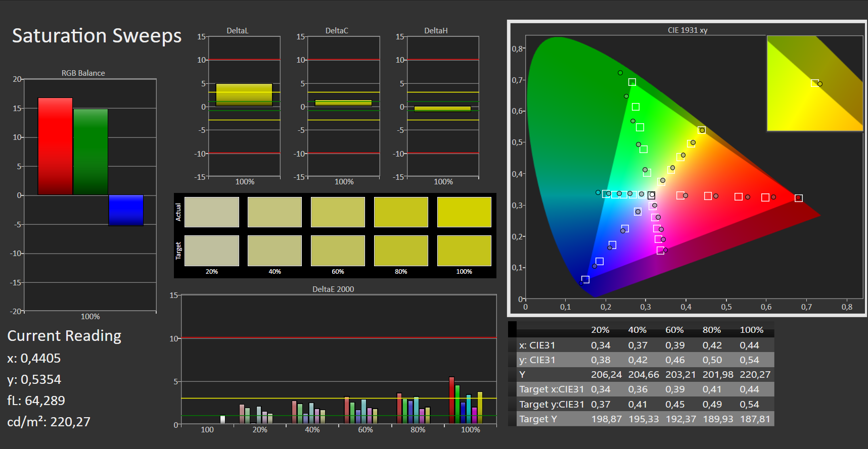Select the "192,37" Target Y cell
Image resolution: width=868 pixels, height=449 pixels.
pyautogui.click(x=681, y=419)
